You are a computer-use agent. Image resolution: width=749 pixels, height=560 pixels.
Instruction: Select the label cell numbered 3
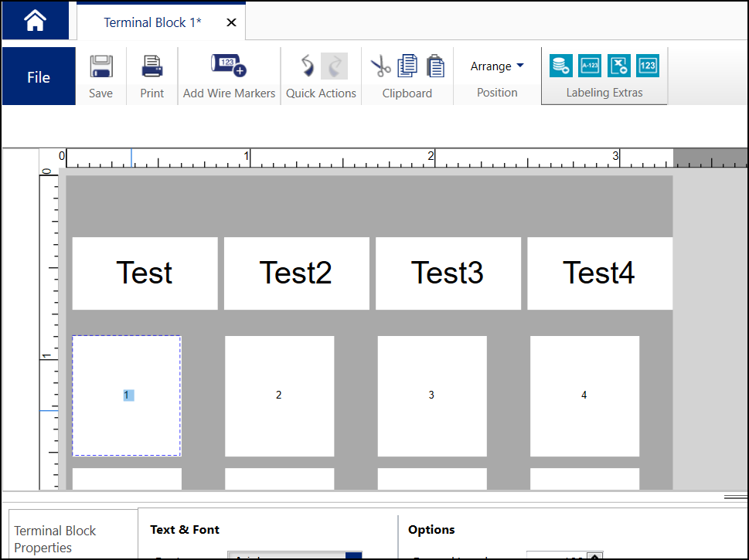(431, 395)
